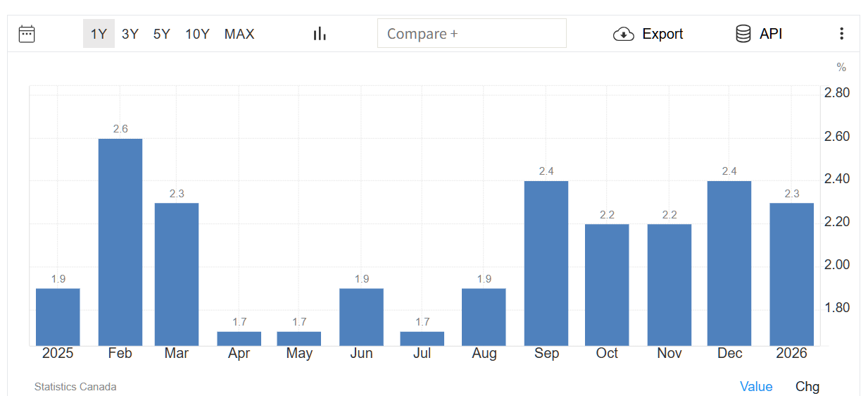Click the Compare + input field
Screen dimensions: 868x396
472,34
